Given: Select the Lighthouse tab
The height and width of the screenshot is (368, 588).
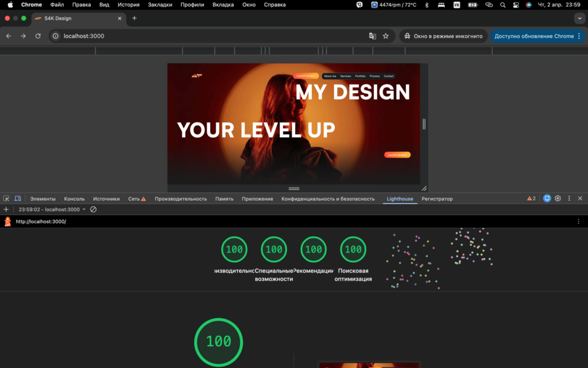Looking at the screenshot, I should pyautogui.click(x=400, y=199).
